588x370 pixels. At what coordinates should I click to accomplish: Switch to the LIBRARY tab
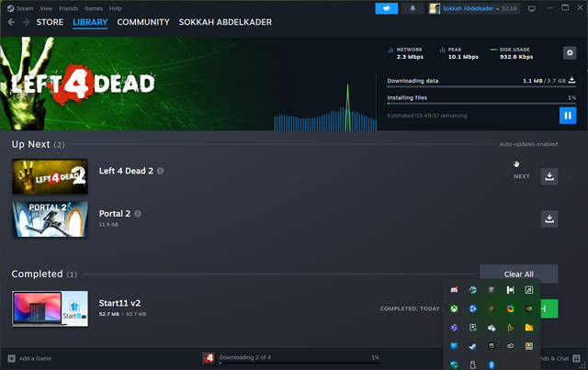(90, 22)
